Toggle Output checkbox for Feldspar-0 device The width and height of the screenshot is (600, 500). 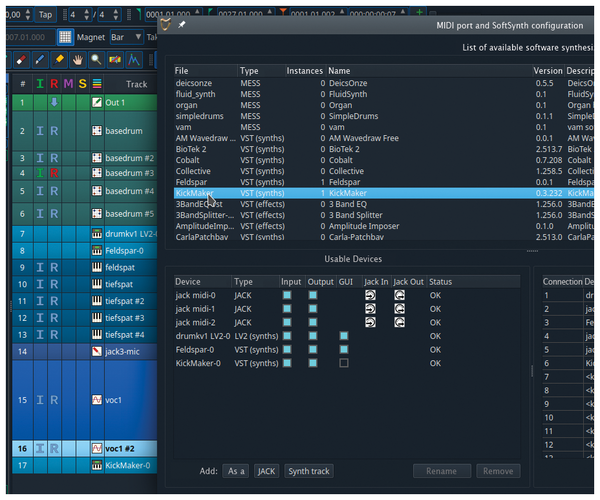[x=313, y=349]
